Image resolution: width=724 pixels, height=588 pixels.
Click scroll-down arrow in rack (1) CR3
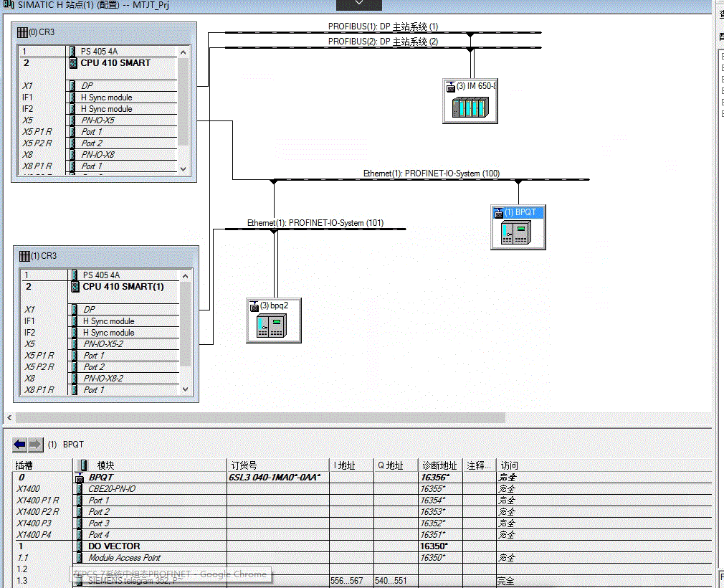pyautogui.click(x=185, y=389)
